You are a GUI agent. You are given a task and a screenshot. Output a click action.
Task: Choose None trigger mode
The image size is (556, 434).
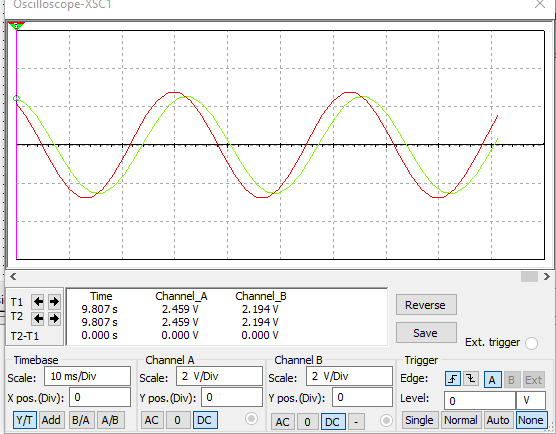click(531, 420)
